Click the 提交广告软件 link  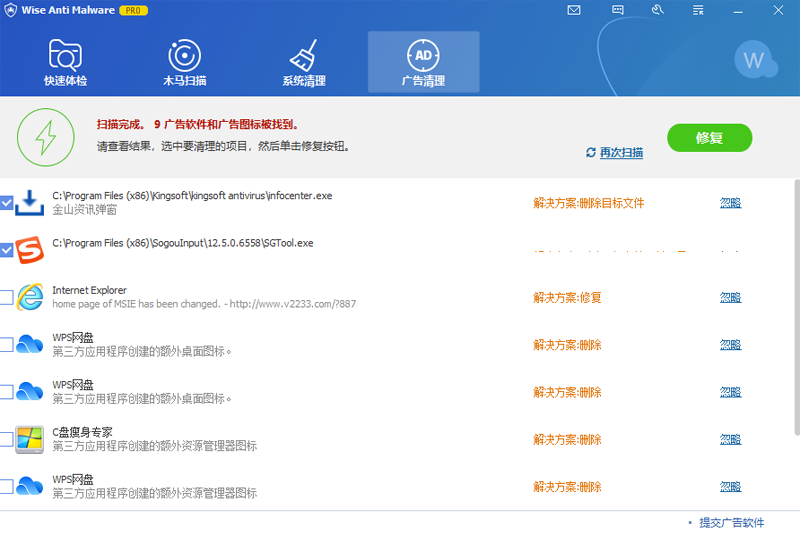tap(731, 522)
